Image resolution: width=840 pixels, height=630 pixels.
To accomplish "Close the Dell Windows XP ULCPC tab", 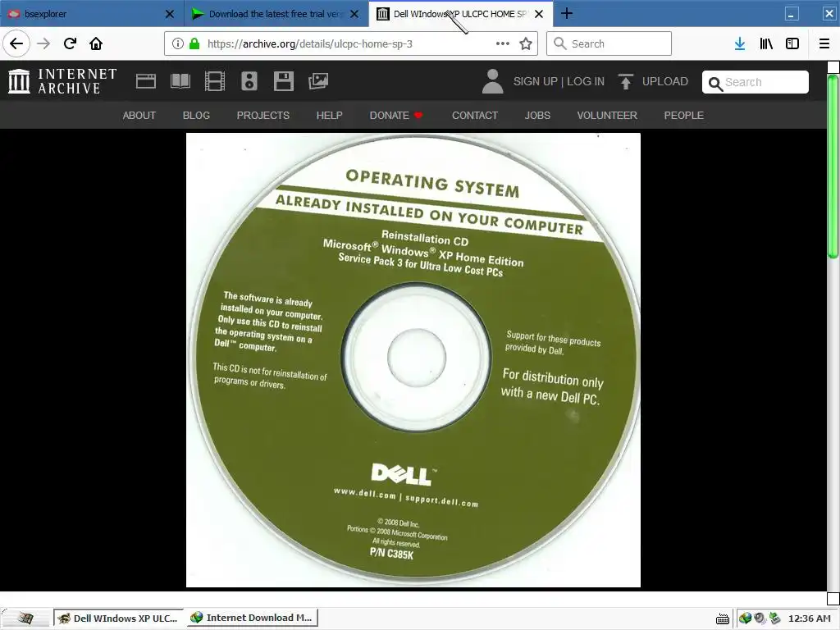I will (539, 14).
